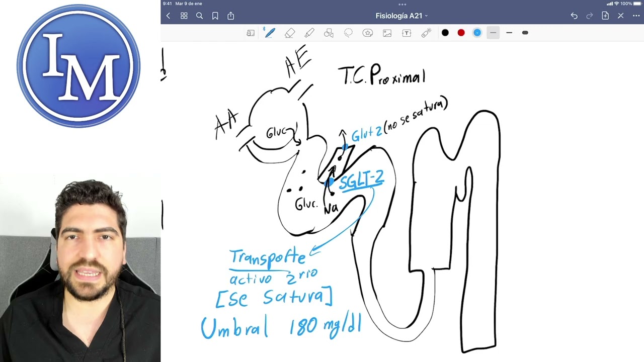The width and height of the screenshot is (644, 362).
Task: Select the Text box tool
Action: pyautogui.click(x=407, y=33)
